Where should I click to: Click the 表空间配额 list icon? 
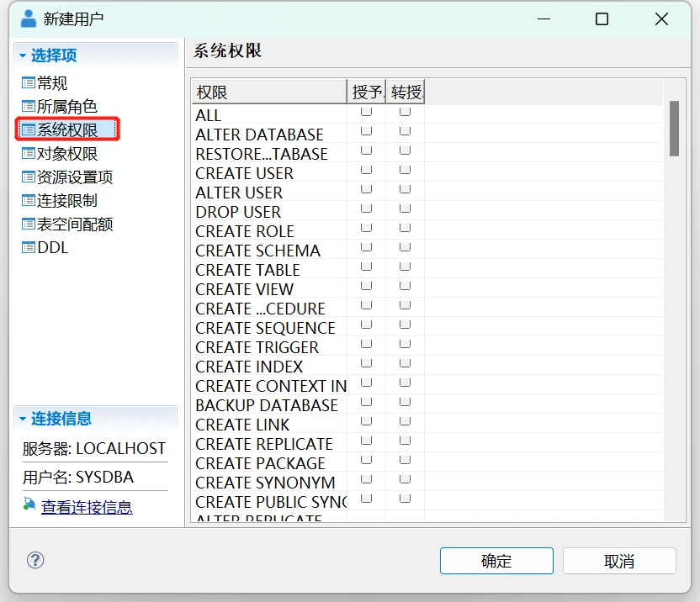point(29,224)
